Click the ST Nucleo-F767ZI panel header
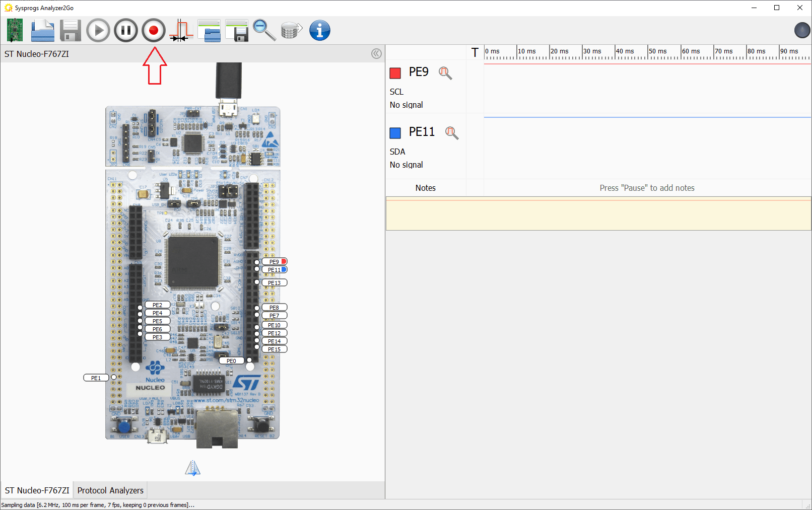812x510 pixels. pyautogui.click(x=37, y=54)
